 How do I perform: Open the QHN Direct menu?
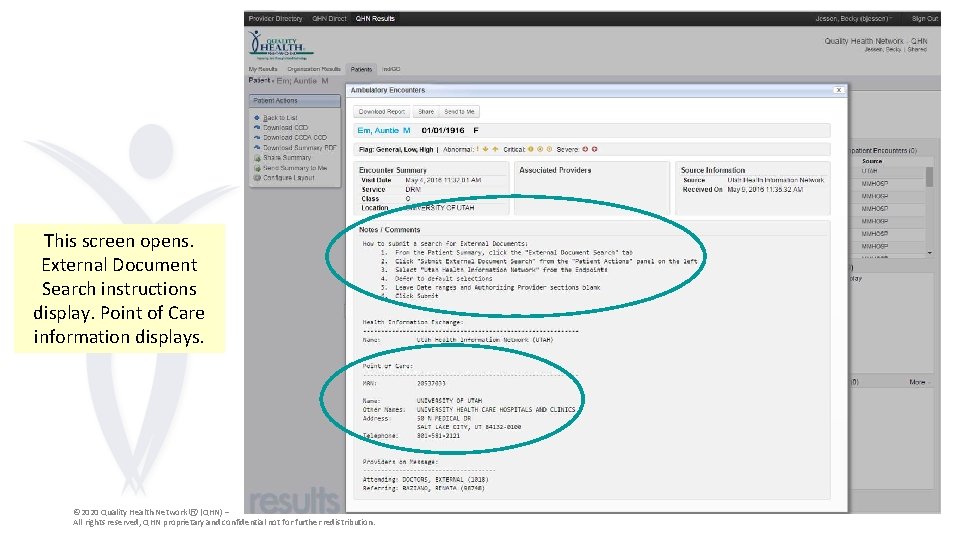(329, 18)
